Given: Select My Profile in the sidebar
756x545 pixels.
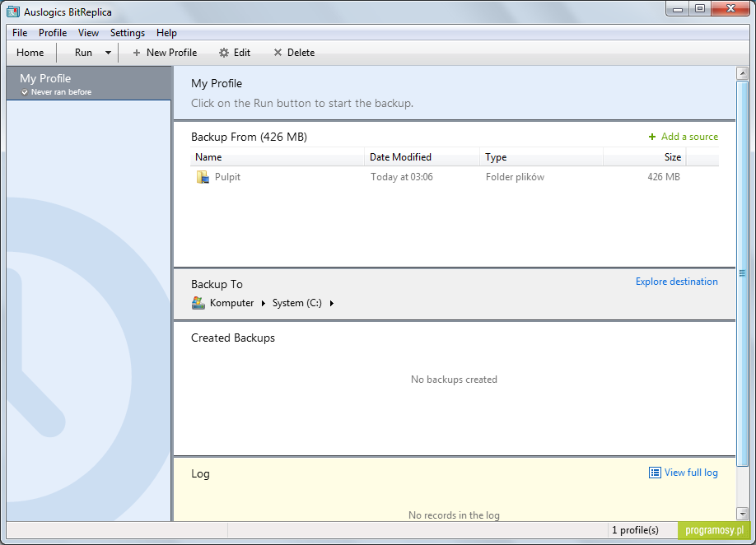Looking at the screenshot, I should pyautogui.click(x=89, y=83).
